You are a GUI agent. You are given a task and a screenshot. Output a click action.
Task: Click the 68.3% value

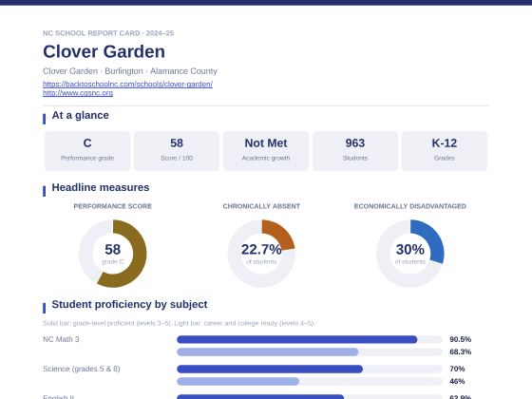460,351
